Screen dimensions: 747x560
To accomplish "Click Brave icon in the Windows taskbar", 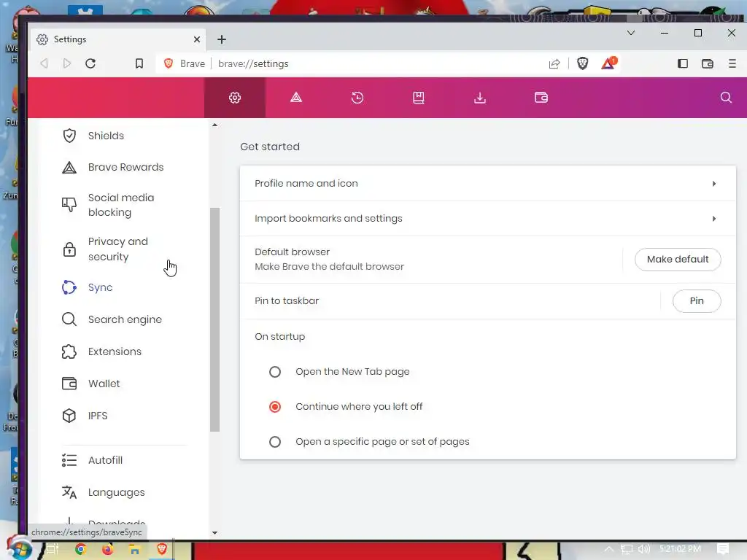I will pos(162,549).
